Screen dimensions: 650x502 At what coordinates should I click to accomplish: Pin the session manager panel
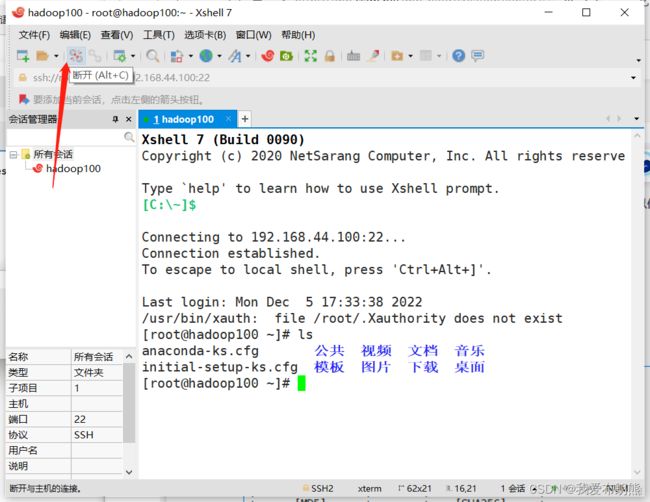[115, 119]
